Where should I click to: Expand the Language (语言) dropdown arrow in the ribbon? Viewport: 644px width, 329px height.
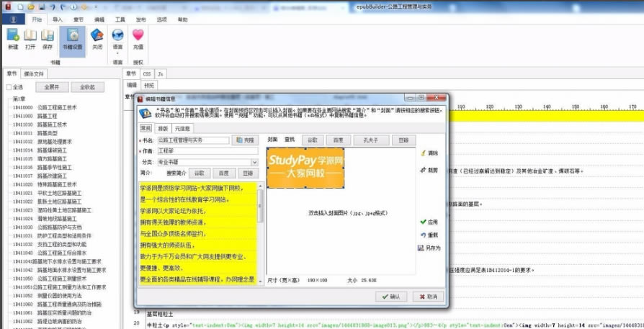click(117, 53)
